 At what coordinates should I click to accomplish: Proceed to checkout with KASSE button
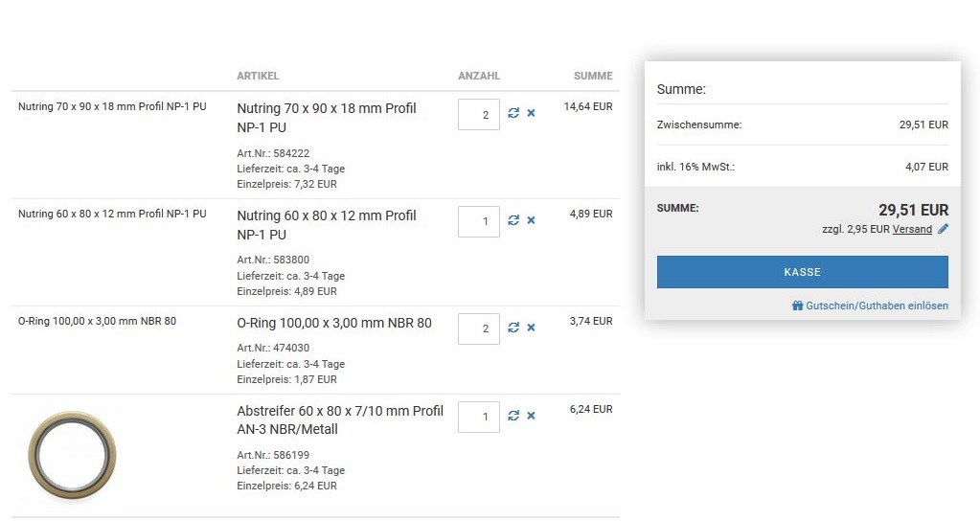point(802,272)
